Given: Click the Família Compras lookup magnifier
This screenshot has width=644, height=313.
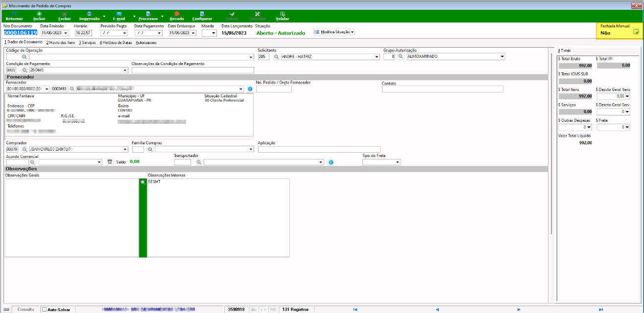Looking at the screenshot, I should click(150, 150).
